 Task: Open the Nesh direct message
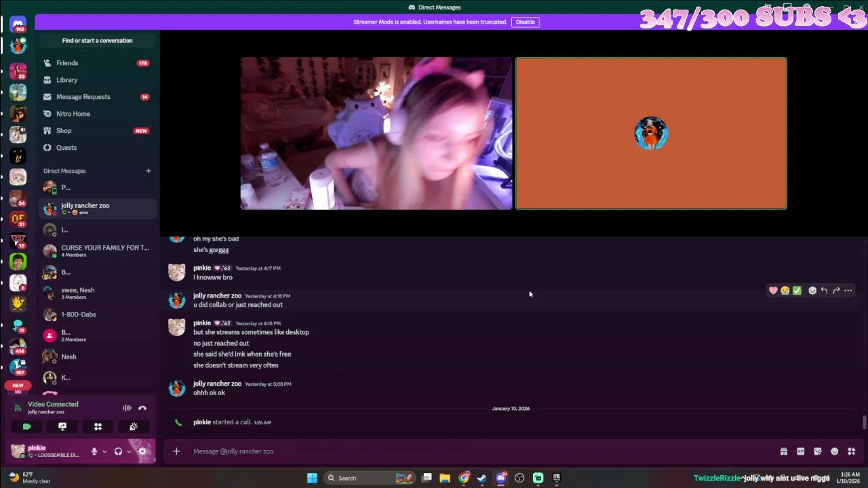97,357
